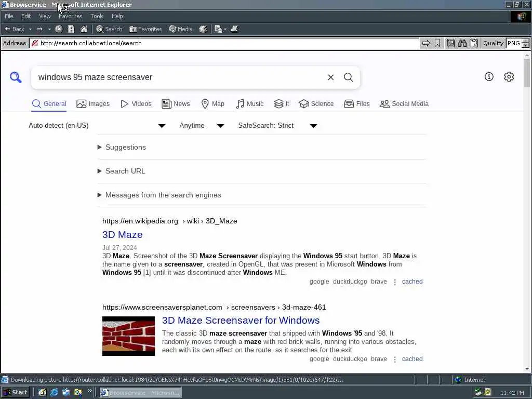Click the blue magnifier logo left of search box
The width and height of the screenshot is (532, 399).
pos(16,77)
